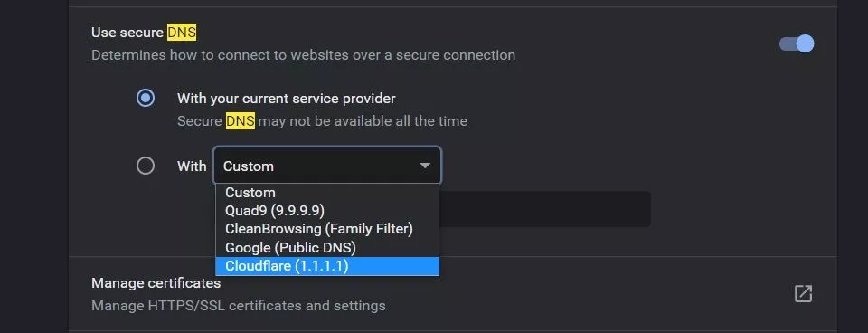This screenshot has height=333, width=868.
Task: Open Manage certificates external link icon
Action: 803,294
